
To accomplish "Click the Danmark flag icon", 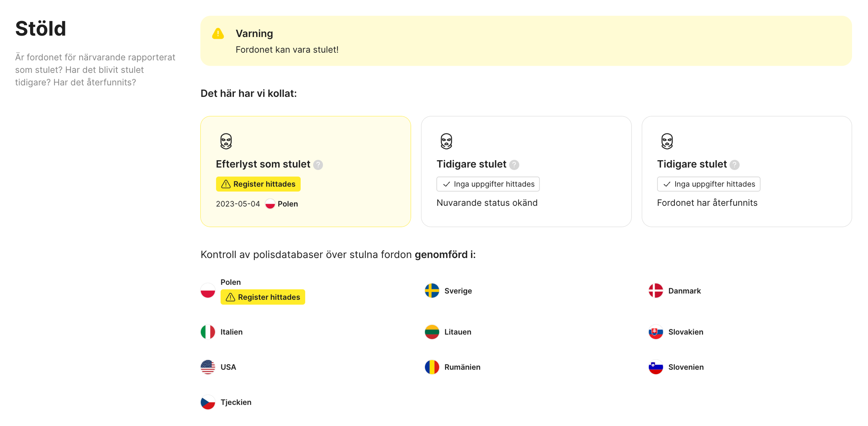I will click(x=655, y=291).
